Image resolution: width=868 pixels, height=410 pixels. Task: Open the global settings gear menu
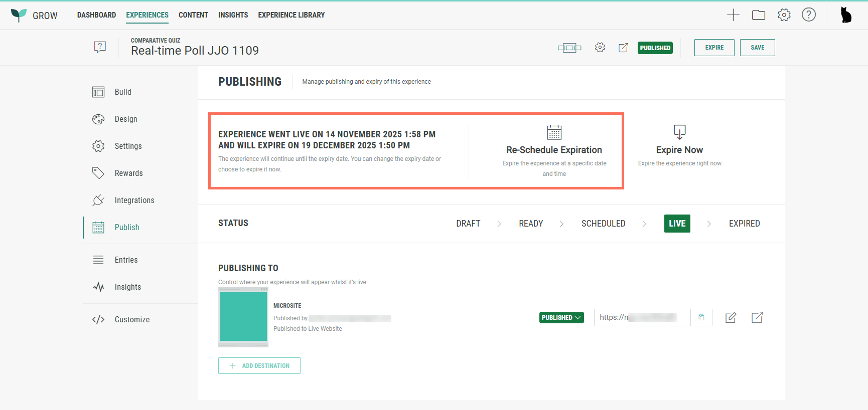[784, 15]
